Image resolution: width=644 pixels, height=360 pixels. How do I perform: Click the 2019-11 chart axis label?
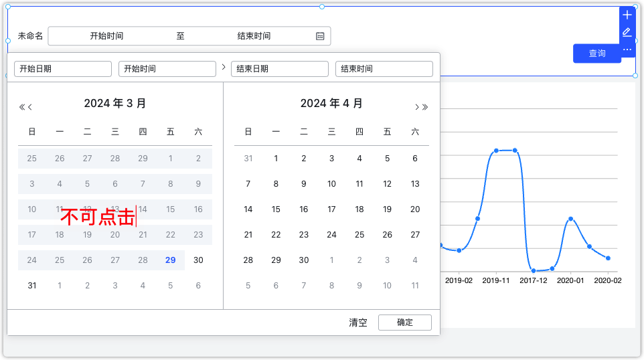tap(496, 280)
